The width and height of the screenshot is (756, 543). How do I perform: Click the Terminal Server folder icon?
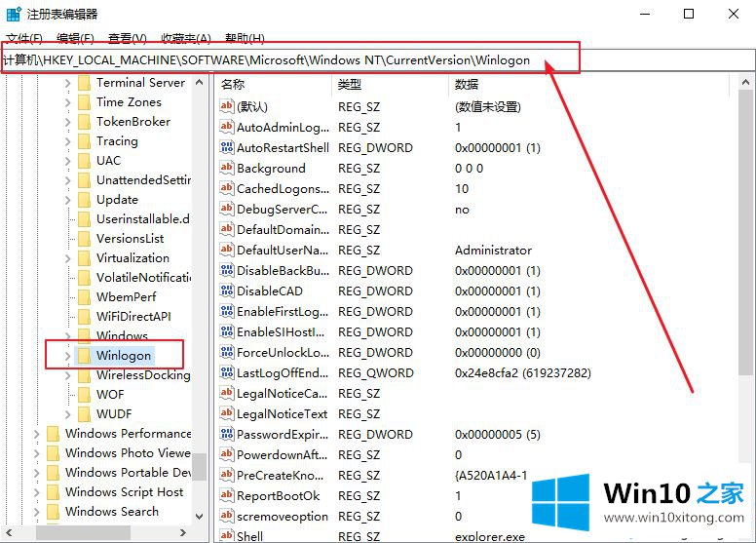(x=85, y=83)
